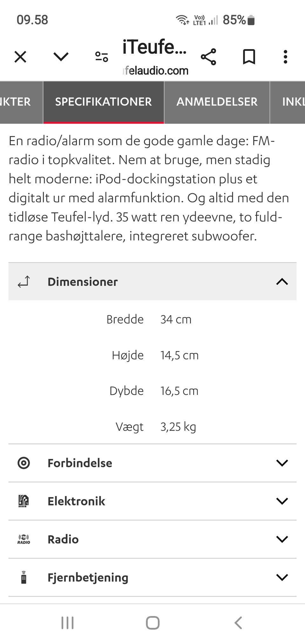Expand the Fjernbetjening section

click(x=282, y=578)
